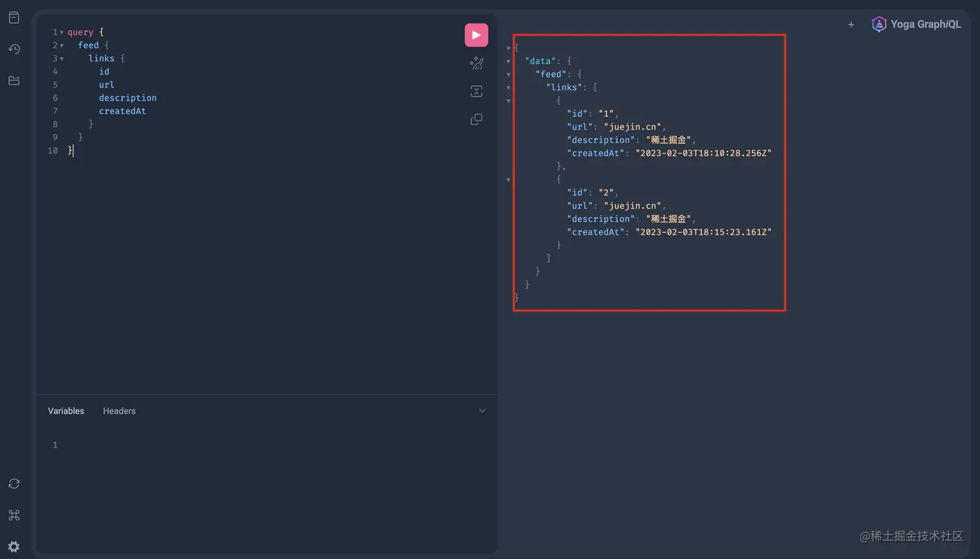This screenshot has height=559, width=980.
Task: Click the closing brace on query line 10
Action: click(70, 150)
